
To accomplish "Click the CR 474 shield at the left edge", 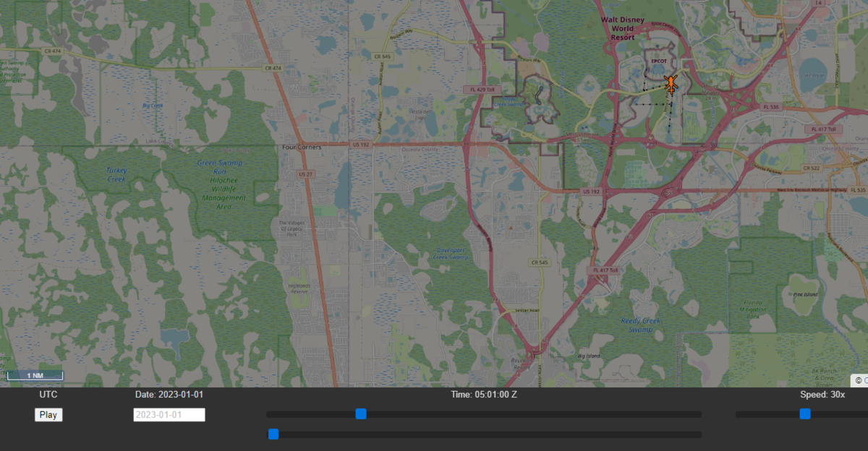I will (x=52, y=51).
